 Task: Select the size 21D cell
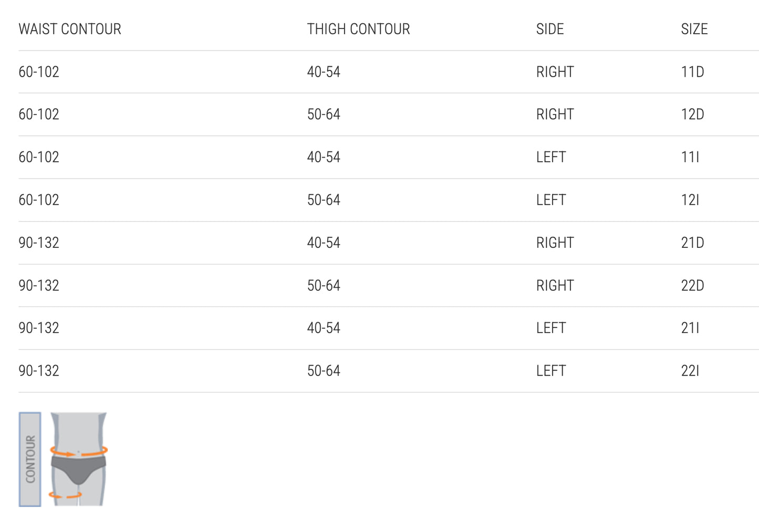[x=692, y=243]
